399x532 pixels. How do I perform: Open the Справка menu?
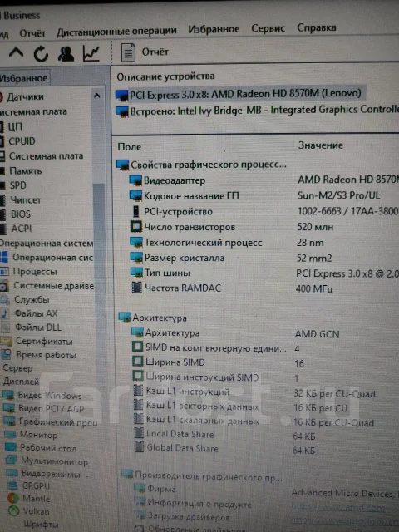coord(317,27)
